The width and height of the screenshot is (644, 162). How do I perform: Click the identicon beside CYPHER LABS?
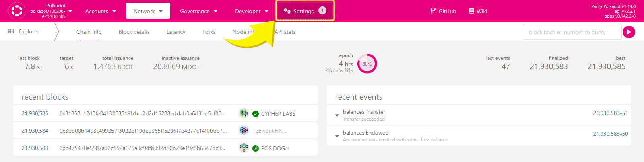point(244,113)
